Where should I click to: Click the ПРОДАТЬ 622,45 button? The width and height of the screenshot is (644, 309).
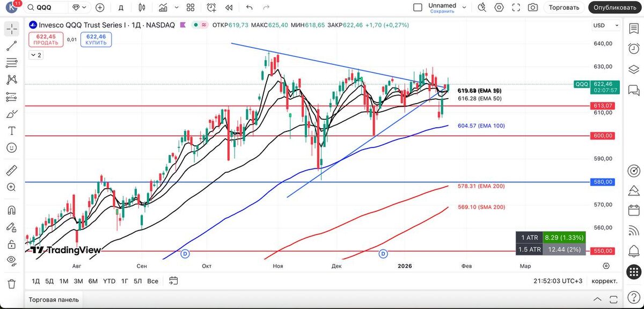coord(46,39)
